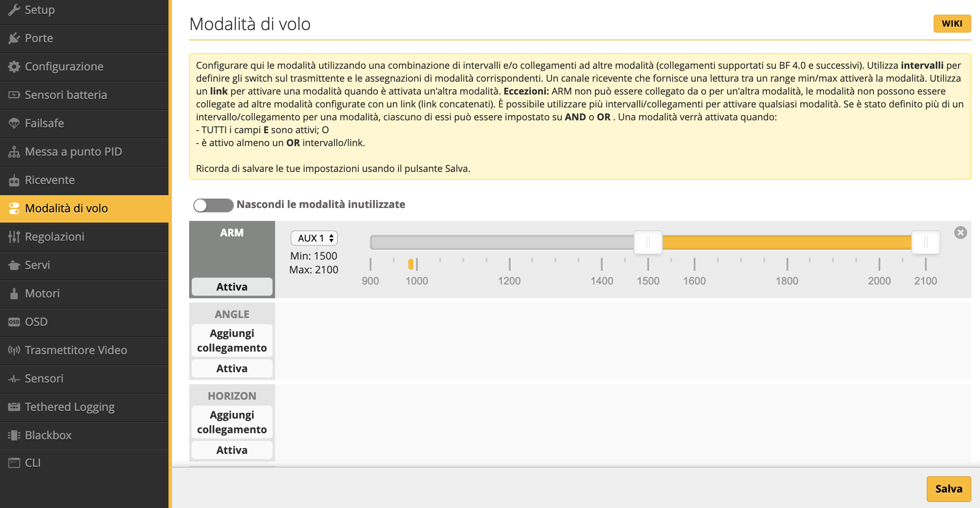
Task: Click the WIKI button
Action: click(x=952, y=24)
